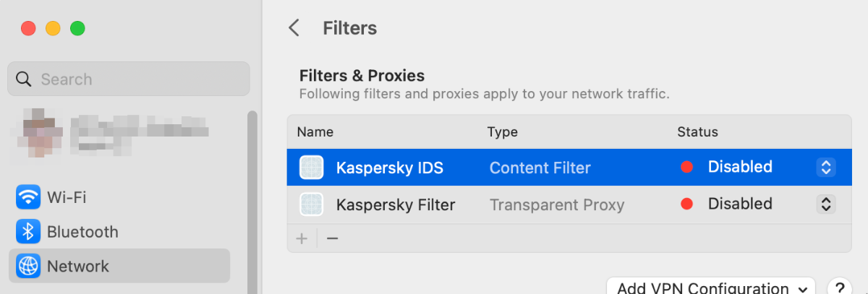Open status stepper for Kaspersky IDS
Image resolution: width=868 pixels, height=294 pixels.
(x=825, y=168)
